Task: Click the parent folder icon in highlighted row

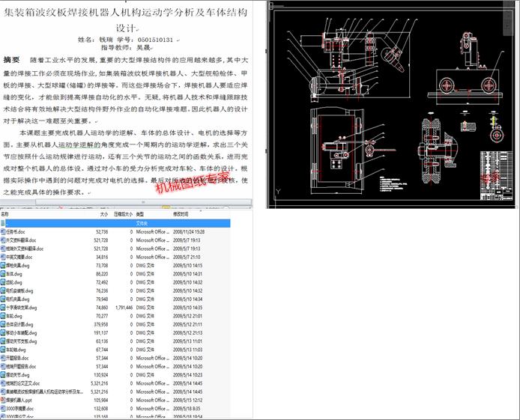Action: tap(3, 223)
